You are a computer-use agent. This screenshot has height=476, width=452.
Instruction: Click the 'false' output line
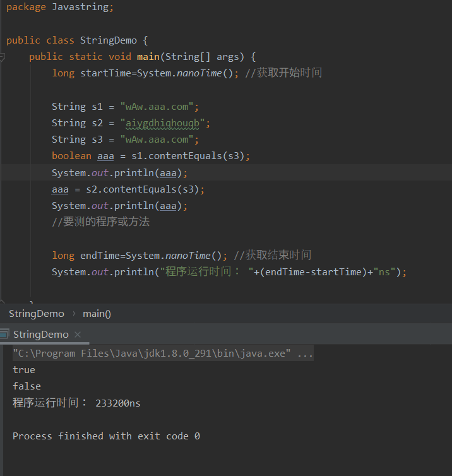coord(27,386)
